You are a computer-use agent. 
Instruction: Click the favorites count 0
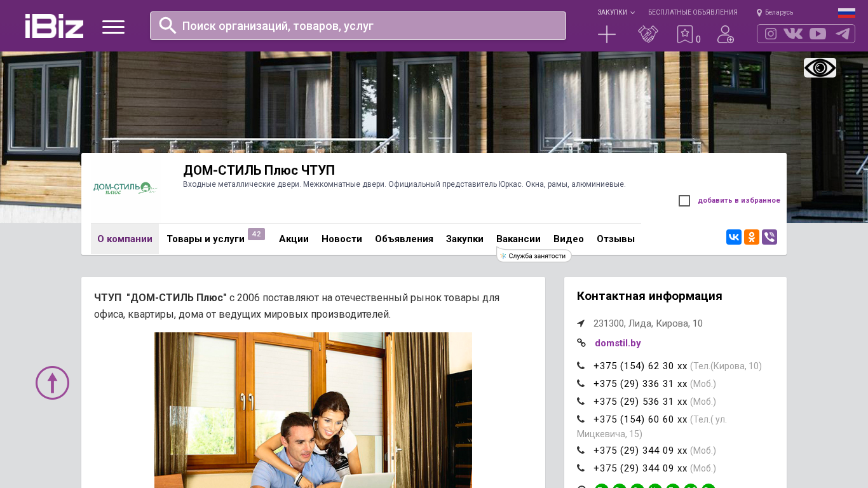[698, 39]
